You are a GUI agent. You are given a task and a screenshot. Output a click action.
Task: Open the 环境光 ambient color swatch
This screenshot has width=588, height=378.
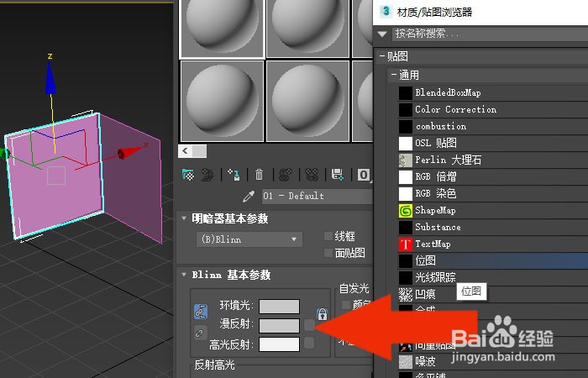280,307
